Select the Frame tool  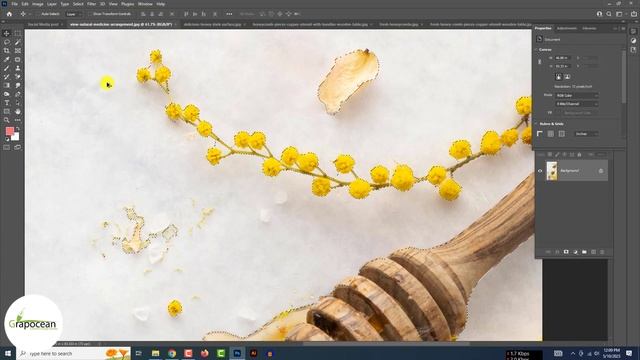[18, 51]
